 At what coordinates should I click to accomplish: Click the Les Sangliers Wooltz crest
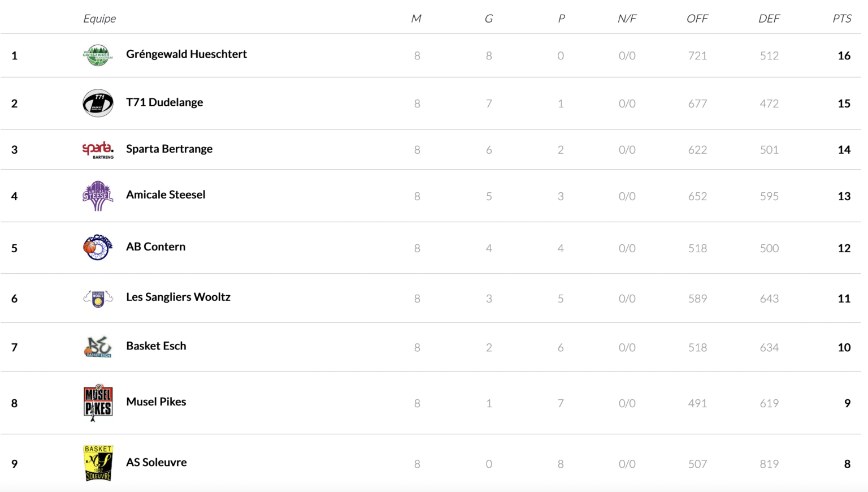tap(98, 298)
